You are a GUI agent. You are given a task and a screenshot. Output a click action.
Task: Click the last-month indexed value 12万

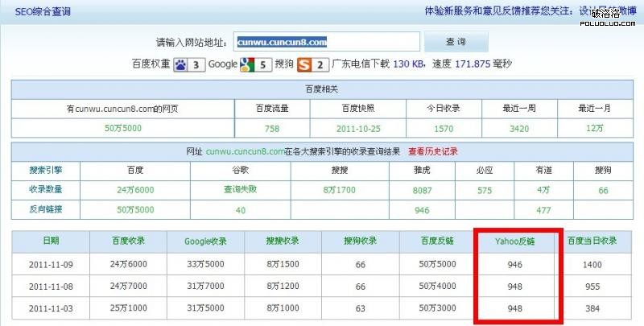pos(595,128)
